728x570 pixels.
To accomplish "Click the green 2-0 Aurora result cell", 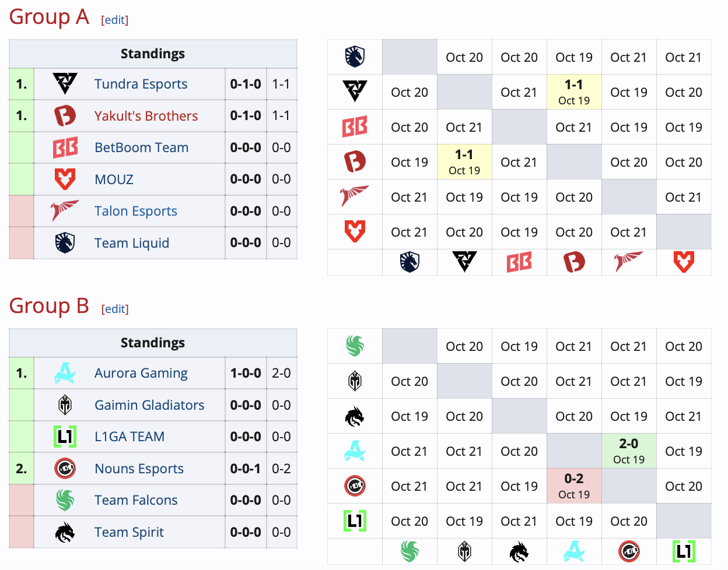I will [628, 451].
